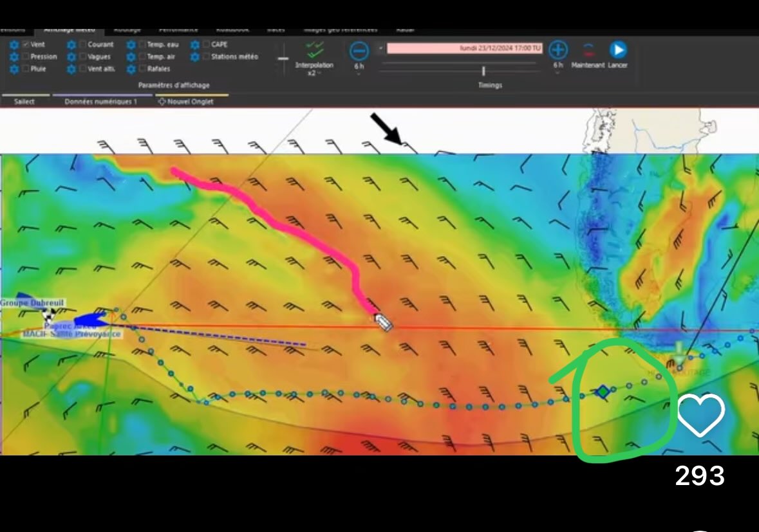Click the pink date field lundi 23/12/2024
Image resolution: width=759 pixels, height=532 pixels.
[465, 48]
